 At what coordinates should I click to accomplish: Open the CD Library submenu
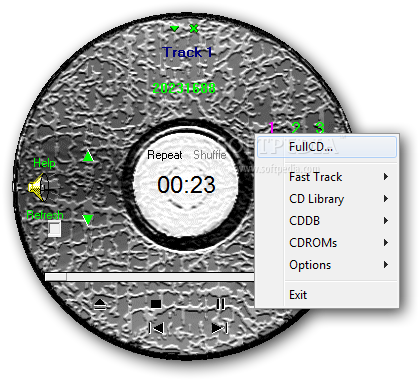[327, 199]
